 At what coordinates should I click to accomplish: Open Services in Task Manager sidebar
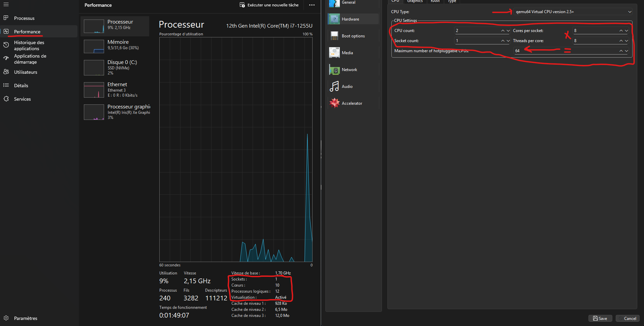(x=22, y=99)
